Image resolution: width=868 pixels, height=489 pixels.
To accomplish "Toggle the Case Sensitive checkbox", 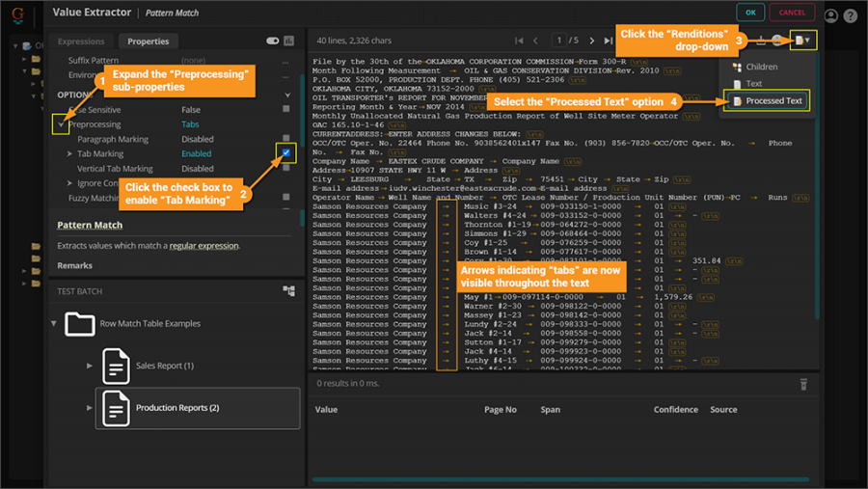I will (x=286, y=110).
